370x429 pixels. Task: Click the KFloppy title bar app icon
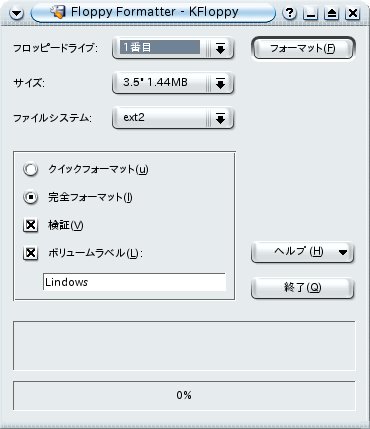coord(58,12)
